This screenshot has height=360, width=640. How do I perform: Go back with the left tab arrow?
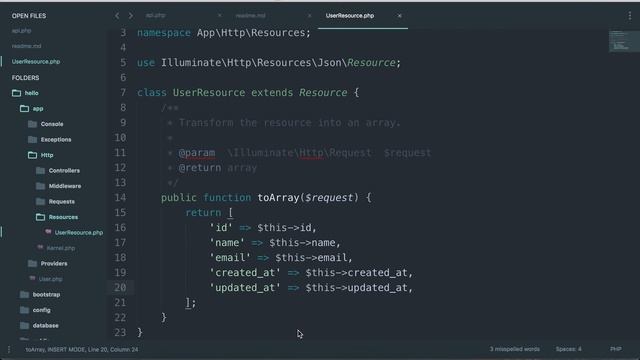117,16
